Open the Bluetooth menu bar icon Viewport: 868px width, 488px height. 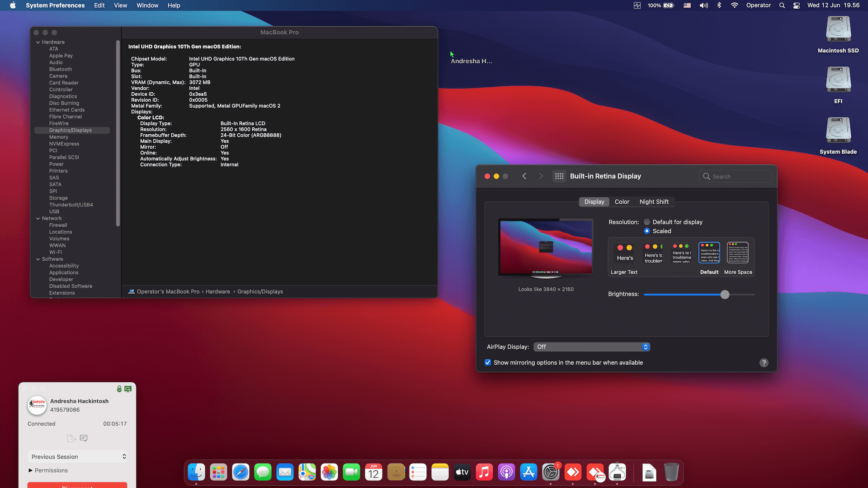(x=719, y=5)
